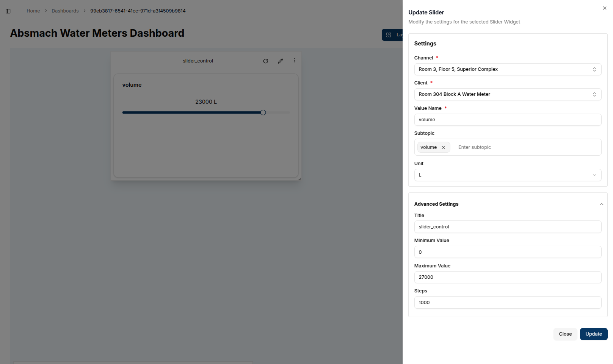Open the three-dot widget options menu
Screen dimensions: 613x364
(295, 61)
